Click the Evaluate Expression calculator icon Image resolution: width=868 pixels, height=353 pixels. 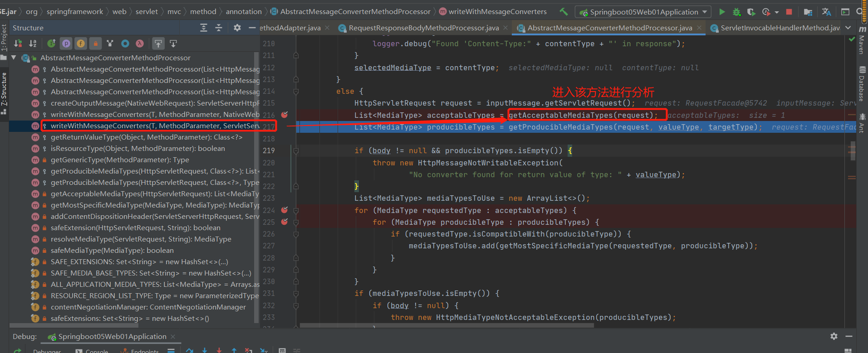coord(282,350)
